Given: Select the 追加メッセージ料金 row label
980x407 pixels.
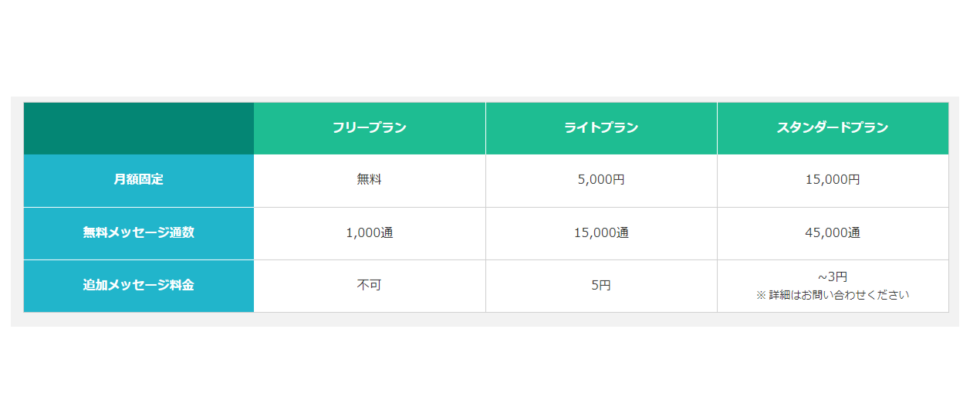Looking at the screenshot, I should 139,285.
